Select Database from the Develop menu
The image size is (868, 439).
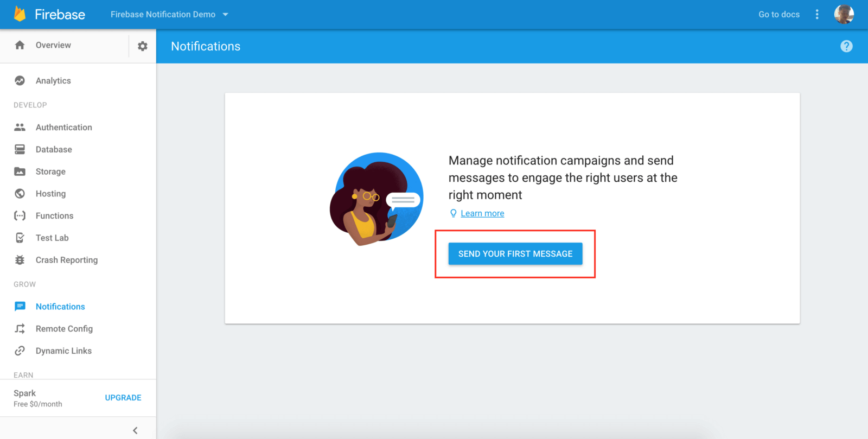click(54, 149)
